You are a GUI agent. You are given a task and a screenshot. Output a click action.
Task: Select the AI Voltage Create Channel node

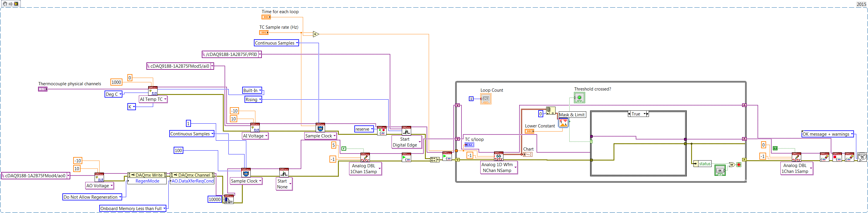(x=255, y=127)
